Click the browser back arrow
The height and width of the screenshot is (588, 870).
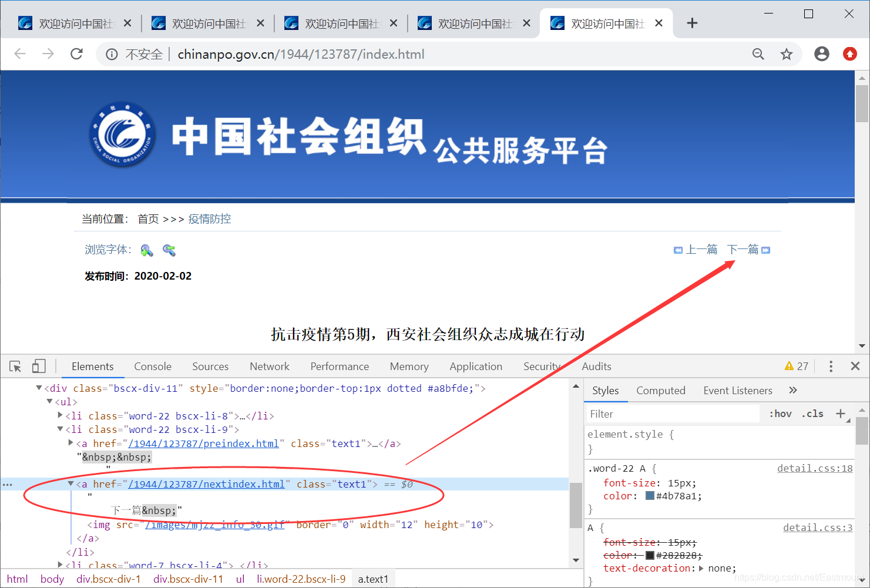pos(20,54)
